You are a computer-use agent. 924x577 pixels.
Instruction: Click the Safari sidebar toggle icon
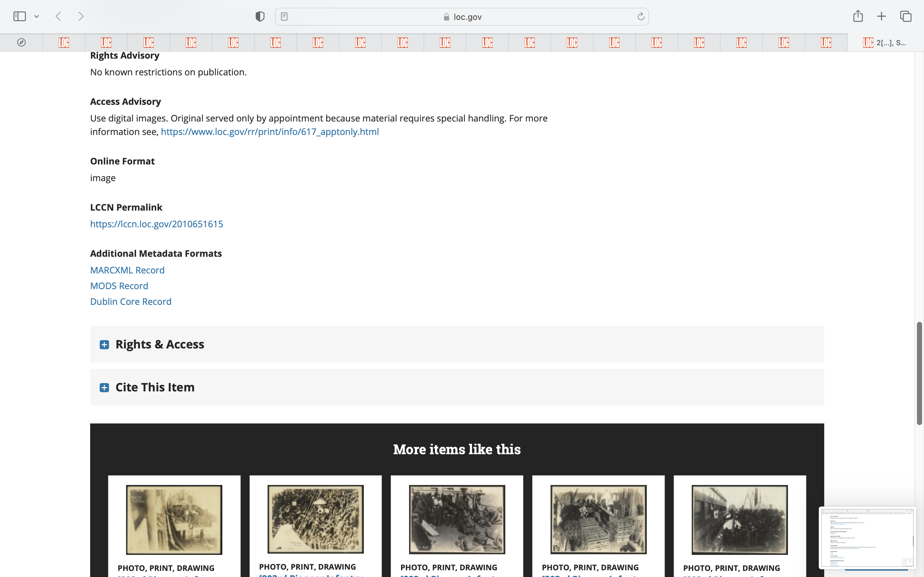click(x=20, y=16)
